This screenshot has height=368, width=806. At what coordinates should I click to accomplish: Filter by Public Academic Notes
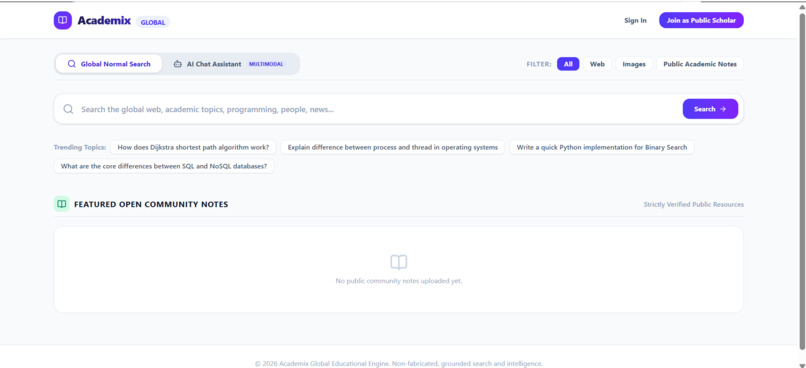(700, 64)
